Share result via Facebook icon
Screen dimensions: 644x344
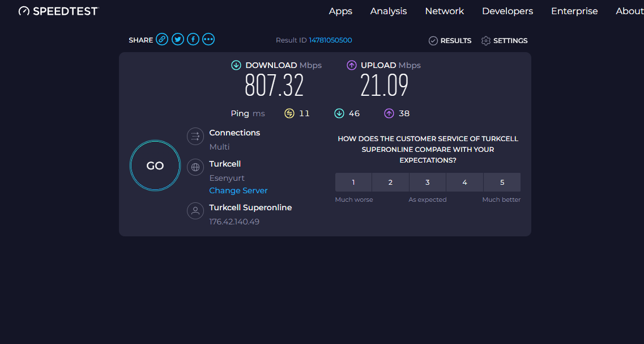pos(193,40)
